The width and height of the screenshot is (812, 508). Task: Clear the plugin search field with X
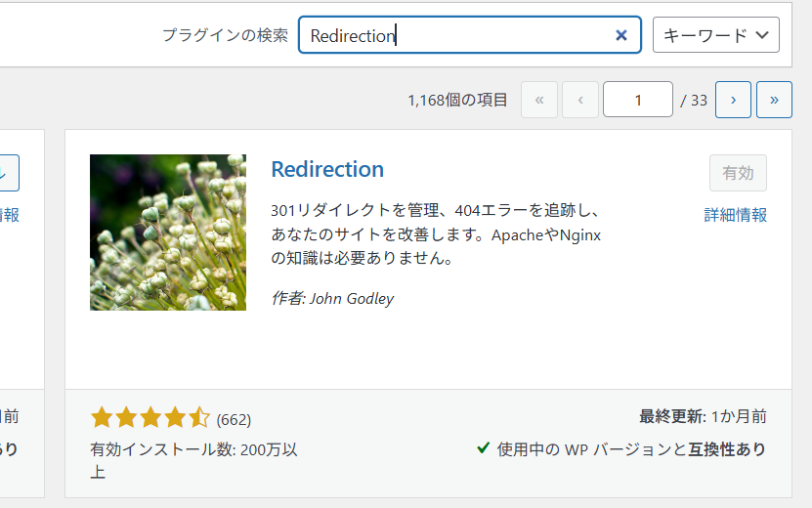click(x=620, y=35)
